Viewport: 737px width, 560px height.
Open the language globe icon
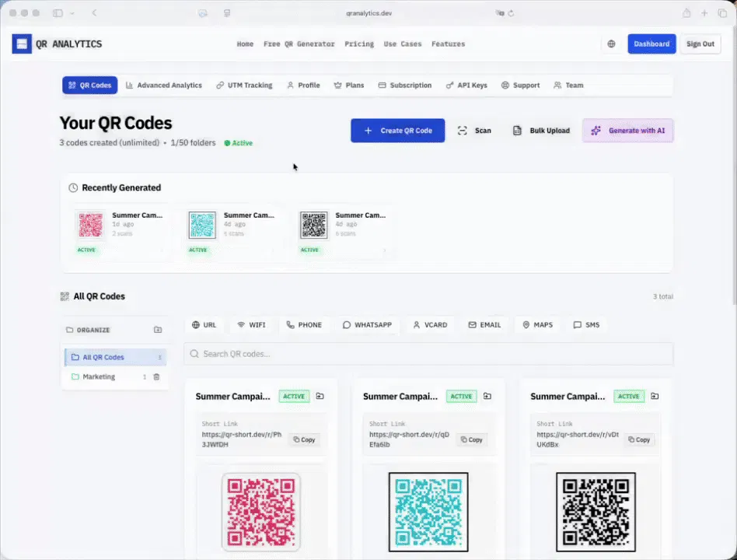point(611,44)
